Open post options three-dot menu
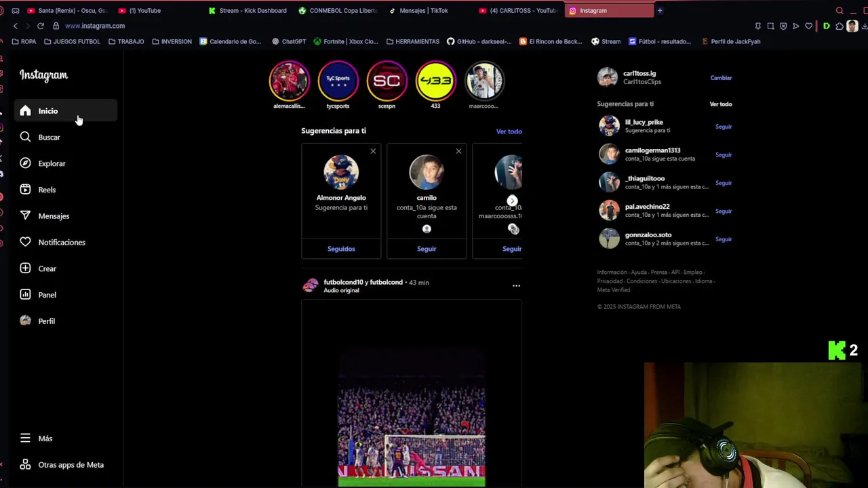This screenshot has height=488, width=868. pyautogui.click(x=516, y=286)
